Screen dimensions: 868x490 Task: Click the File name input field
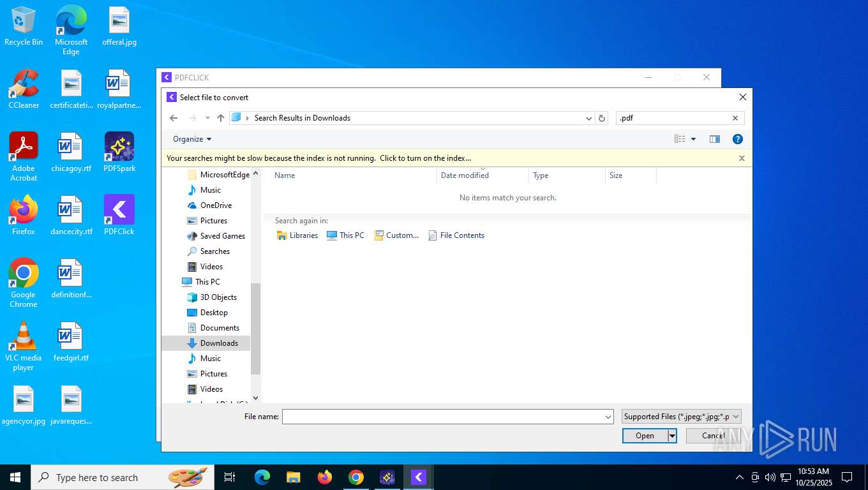[443, 417]
